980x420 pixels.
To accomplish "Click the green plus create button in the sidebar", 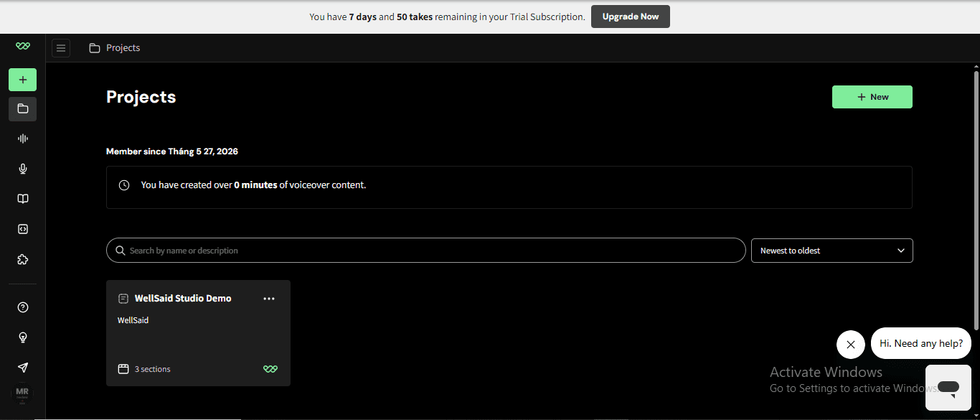I will point(23,80).
